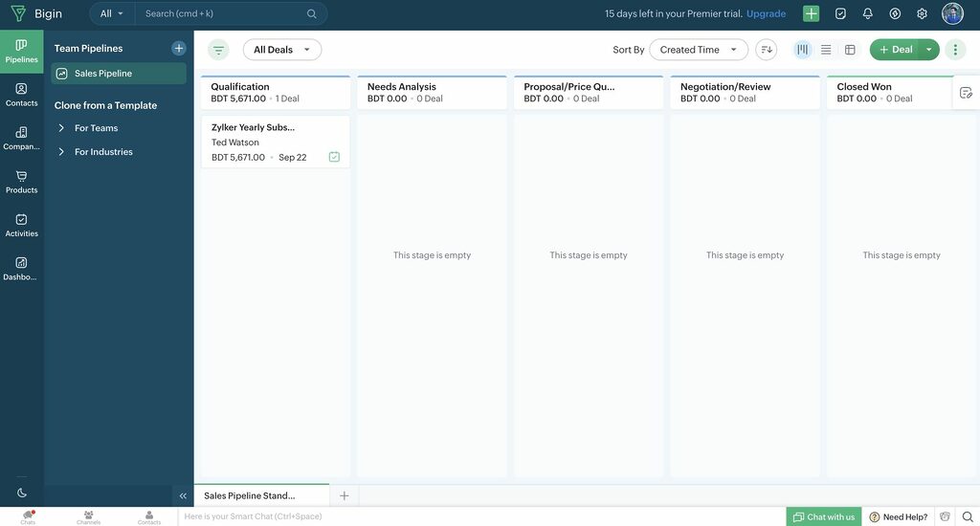The width and height of the screenshot is (980, 526).
Task: Click the green quick-create plus button
Action: (811, 13)
